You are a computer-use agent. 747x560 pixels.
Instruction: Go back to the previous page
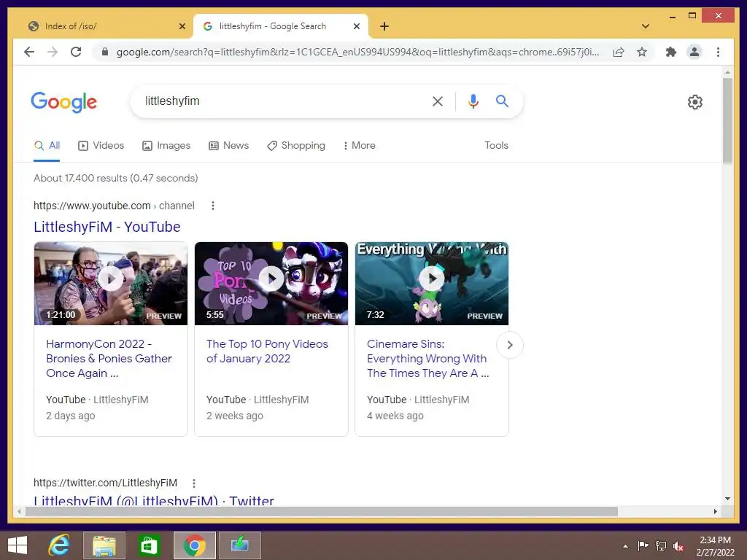coord(29,52)
